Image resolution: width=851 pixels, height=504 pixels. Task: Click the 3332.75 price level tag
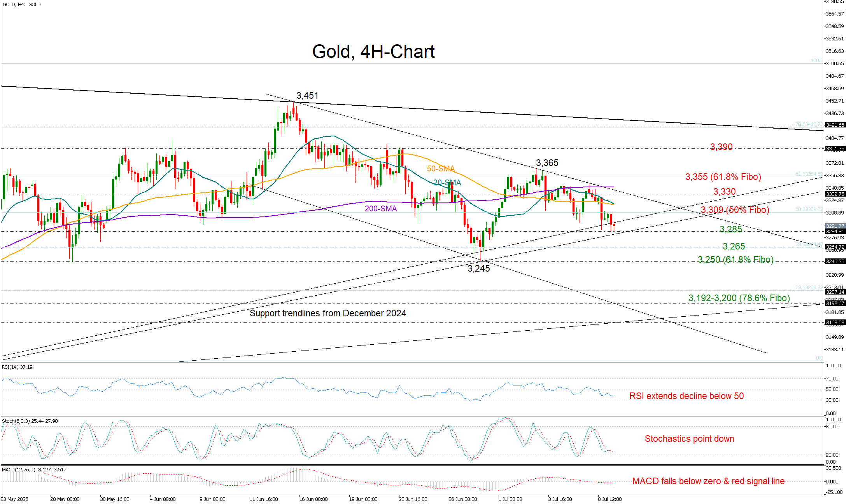click(835, 194)
